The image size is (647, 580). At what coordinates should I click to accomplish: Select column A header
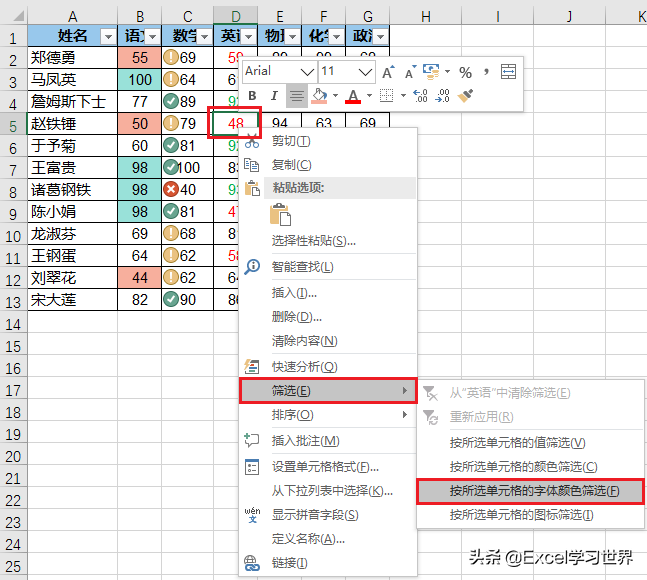[x=73, y=17]
